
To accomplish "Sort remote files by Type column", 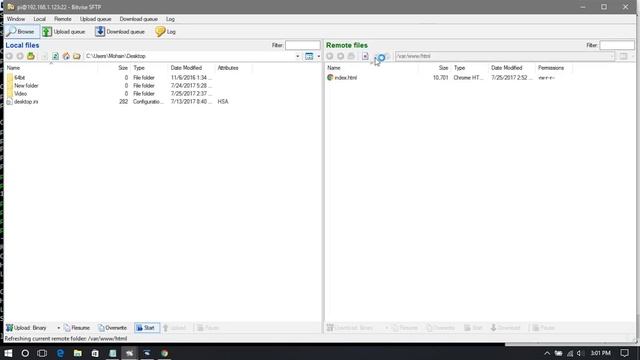I will 469,68.
